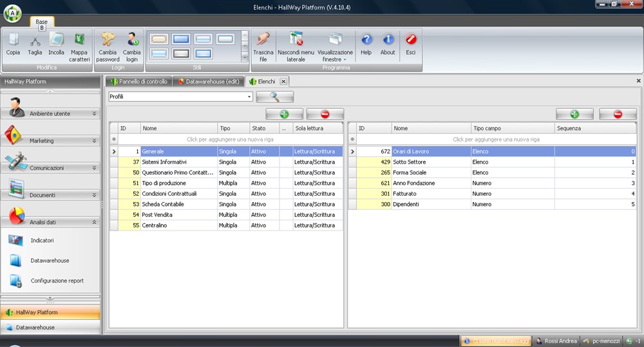The image size is (644, 347).
Task: Click right grid new row placeholder
Action: [496, 139]
